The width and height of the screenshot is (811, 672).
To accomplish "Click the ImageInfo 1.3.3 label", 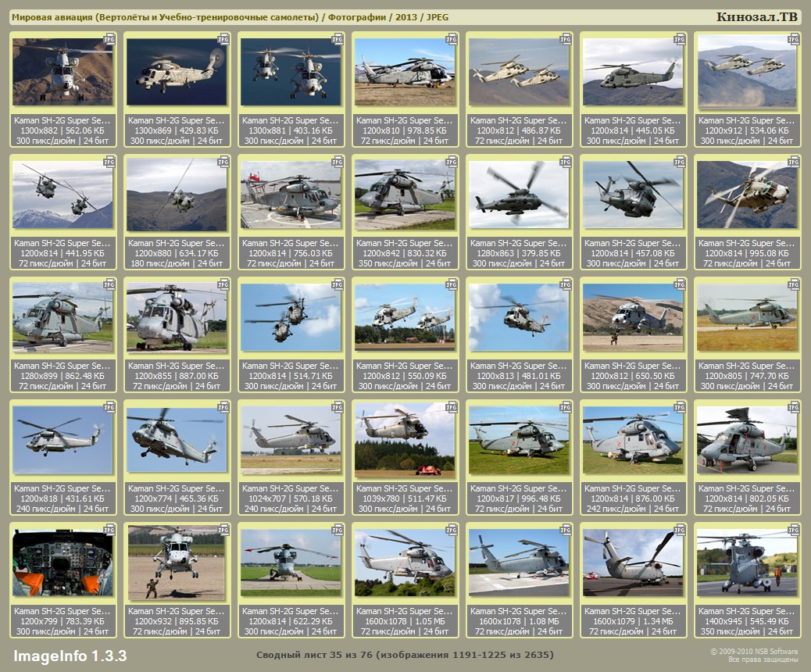I will coord(70,655).
